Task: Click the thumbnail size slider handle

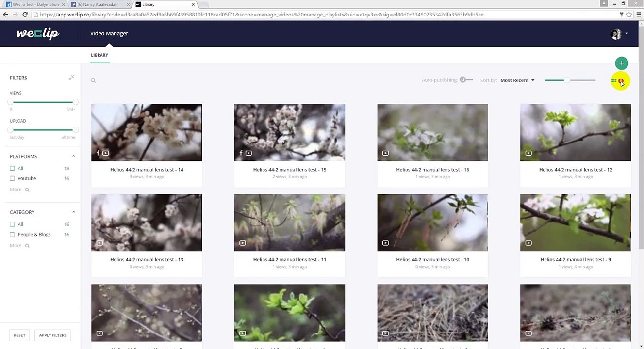Action: pyautogui.click(x=567, y=80)
